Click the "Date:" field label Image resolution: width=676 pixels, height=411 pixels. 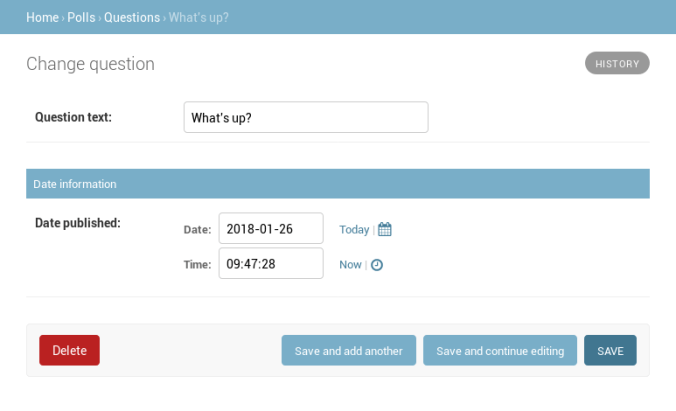(197, 229)
